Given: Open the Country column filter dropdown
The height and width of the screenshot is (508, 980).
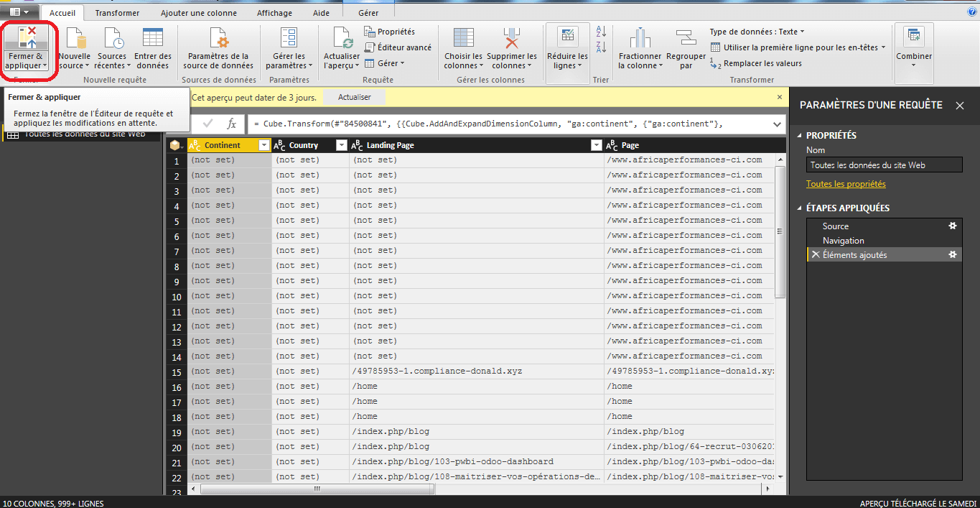Looking at the screenshot, I should (x=341, y=145).
